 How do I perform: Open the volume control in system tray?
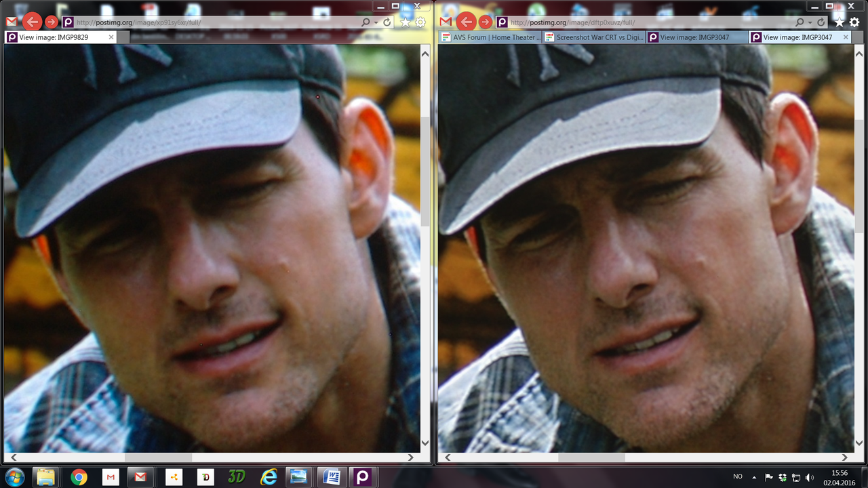coord(809,477)
